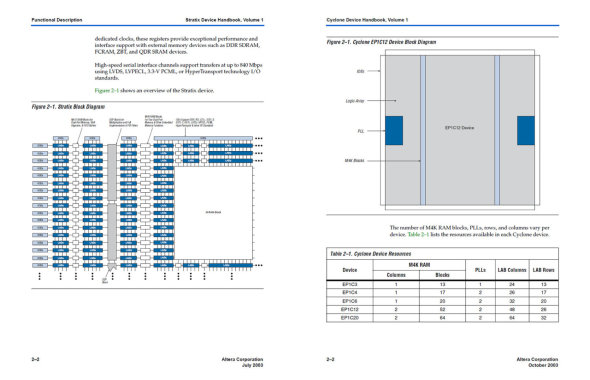Click 'Blocks' sub-header under M4K RAM

[x=442, y=275]
